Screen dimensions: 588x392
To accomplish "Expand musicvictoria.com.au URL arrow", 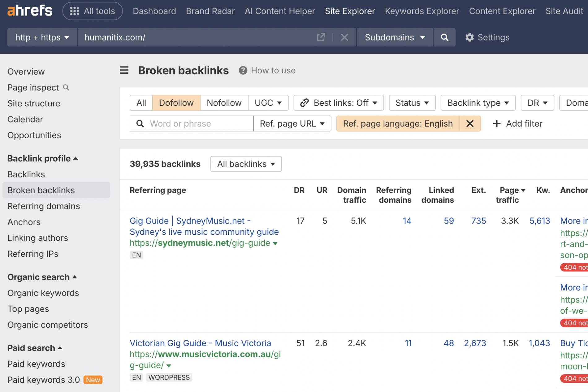I will click(169, 366).
